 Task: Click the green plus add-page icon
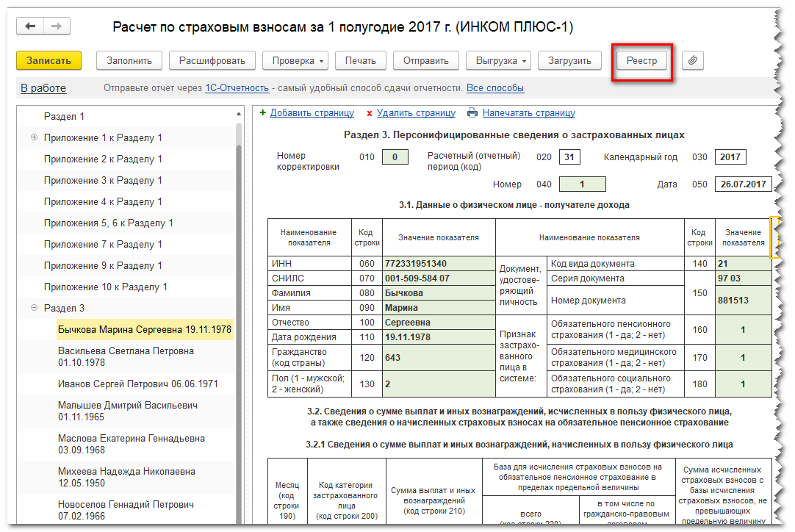tap(262, 112)
